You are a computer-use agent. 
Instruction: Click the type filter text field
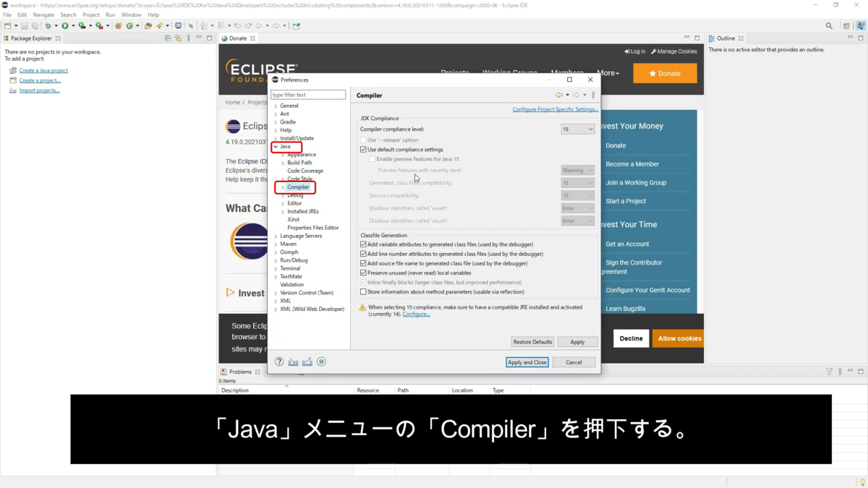click(308, 95)
